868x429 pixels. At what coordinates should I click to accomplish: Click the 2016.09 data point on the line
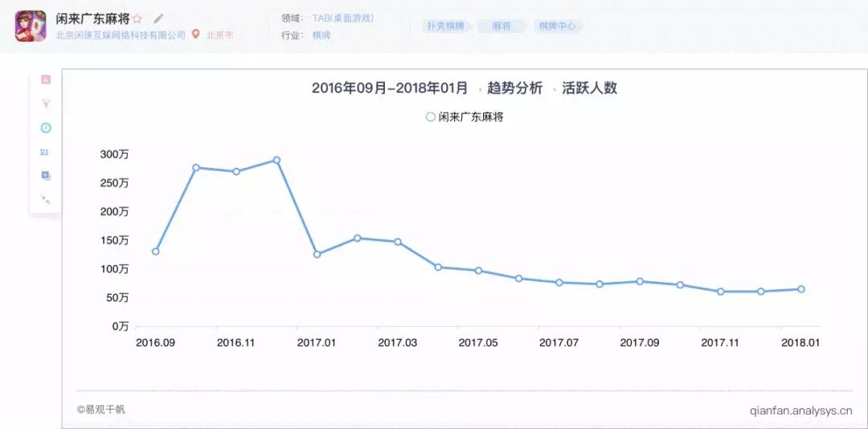click(156, 251)
